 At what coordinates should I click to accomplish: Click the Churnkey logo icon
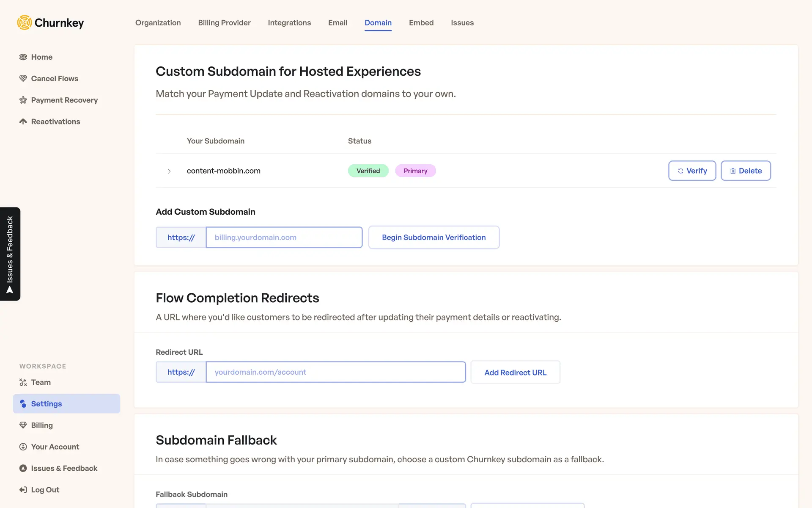click(25, 22)
